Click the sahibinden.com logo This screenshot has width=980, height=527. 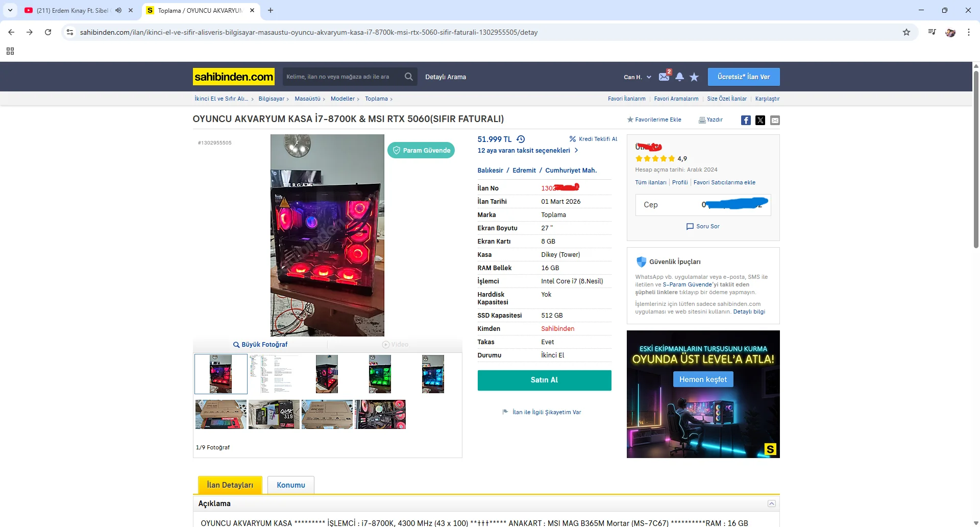[x=234, y=77]
